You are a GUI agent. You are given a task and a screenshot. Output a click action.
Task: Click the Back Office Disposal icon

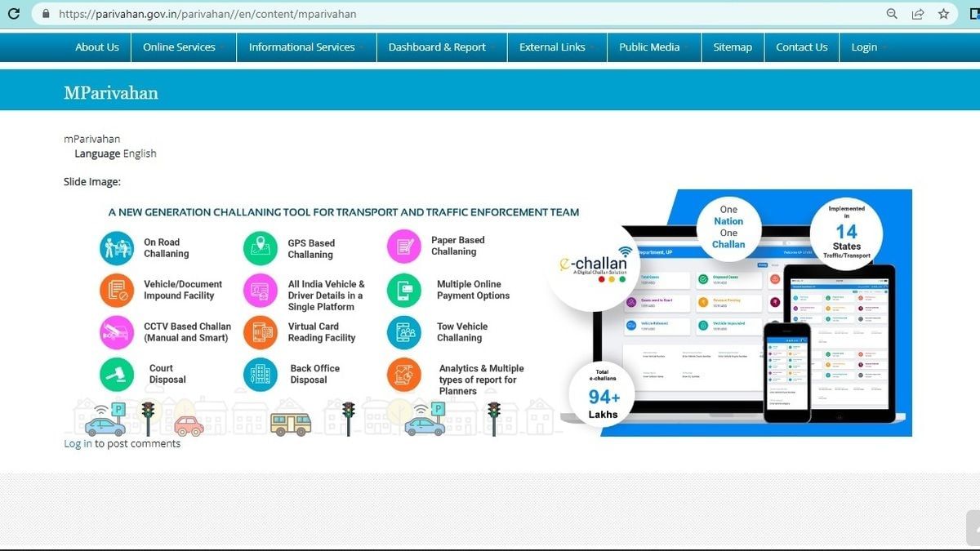coord(260,375)
